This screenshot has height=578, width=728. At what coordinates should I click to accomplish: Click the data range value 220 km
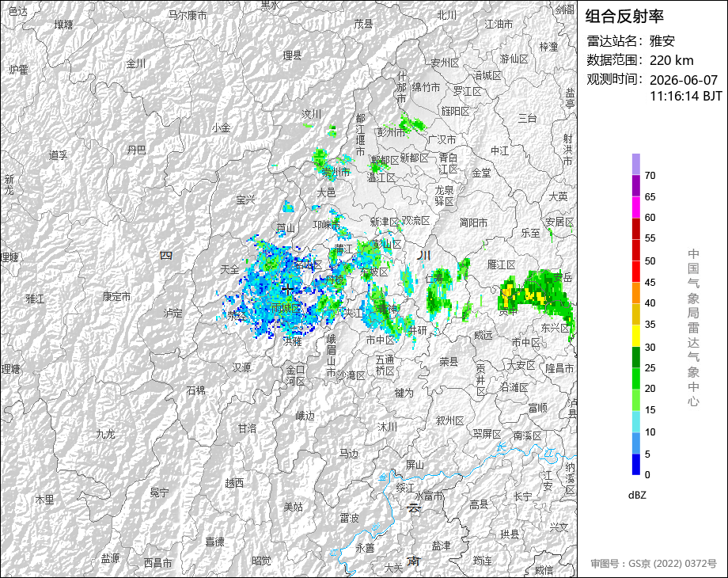[671, 60]
